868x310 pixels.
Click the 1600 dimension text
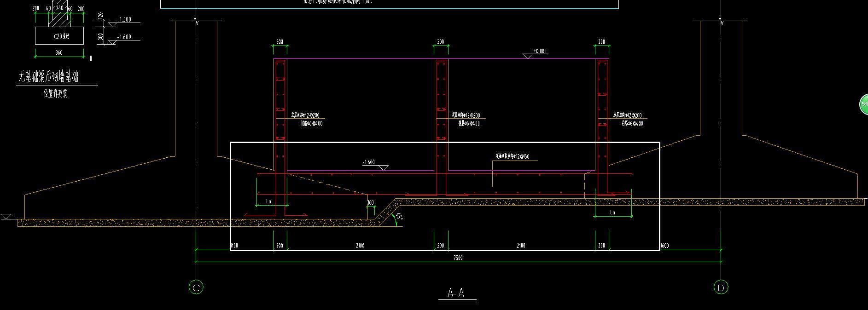(x=664, y=246)
